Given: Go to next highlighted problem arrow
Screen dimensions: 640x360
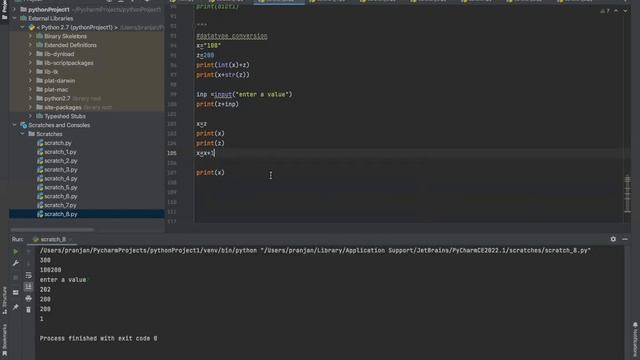Looking at the screenshot, I should [x=625, y=11].
